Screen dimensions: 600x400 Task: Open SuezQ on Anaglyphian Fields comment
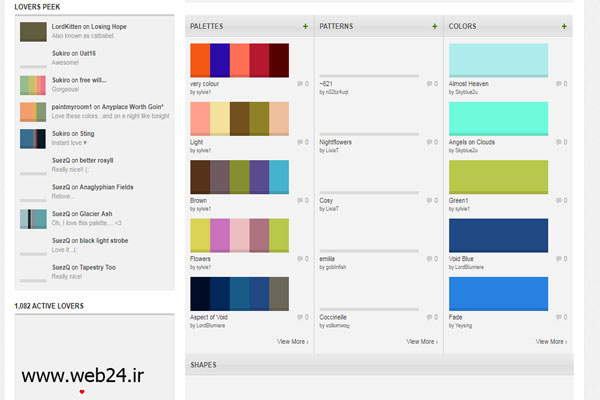point(93,187)
